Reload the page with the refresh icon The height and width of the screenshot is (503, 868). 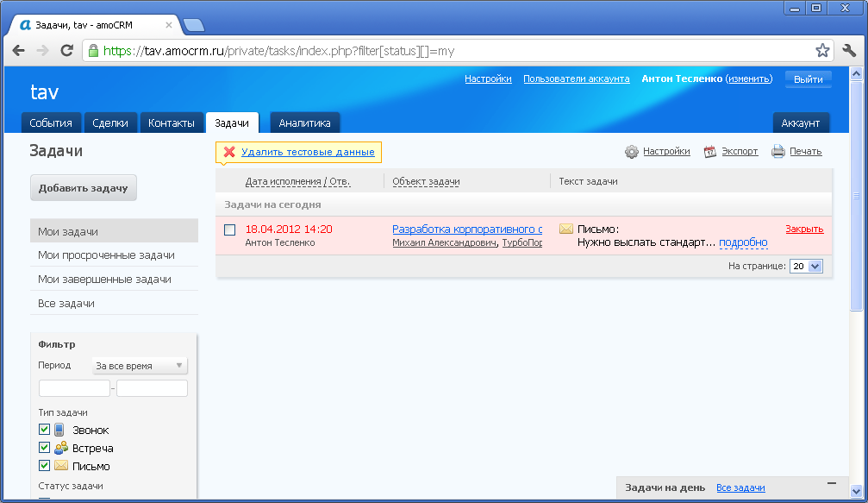(67, 51)
